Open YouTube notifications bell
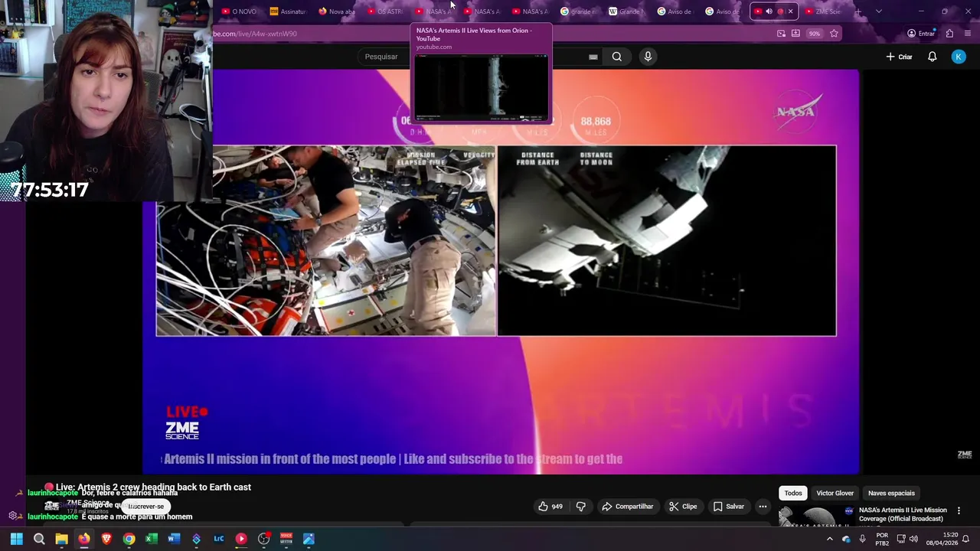Viewport: 980px width, 551px height. [932, 57]
